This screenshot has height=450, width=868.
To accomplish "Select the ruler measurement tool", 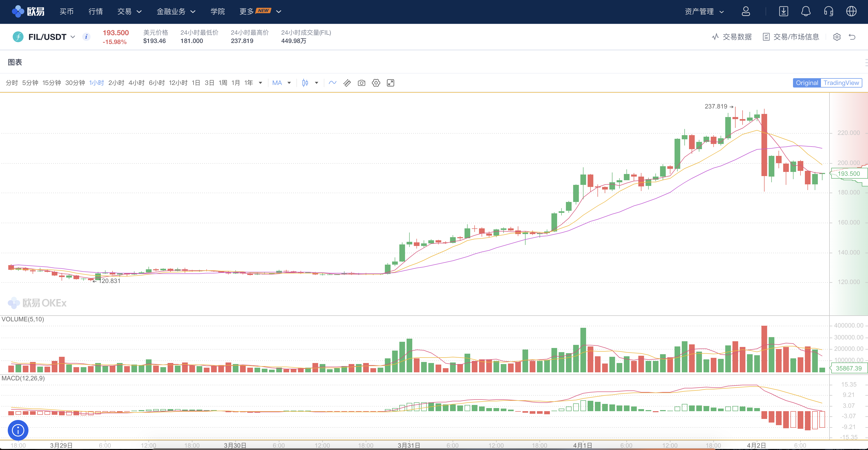I will click(347, 83).
